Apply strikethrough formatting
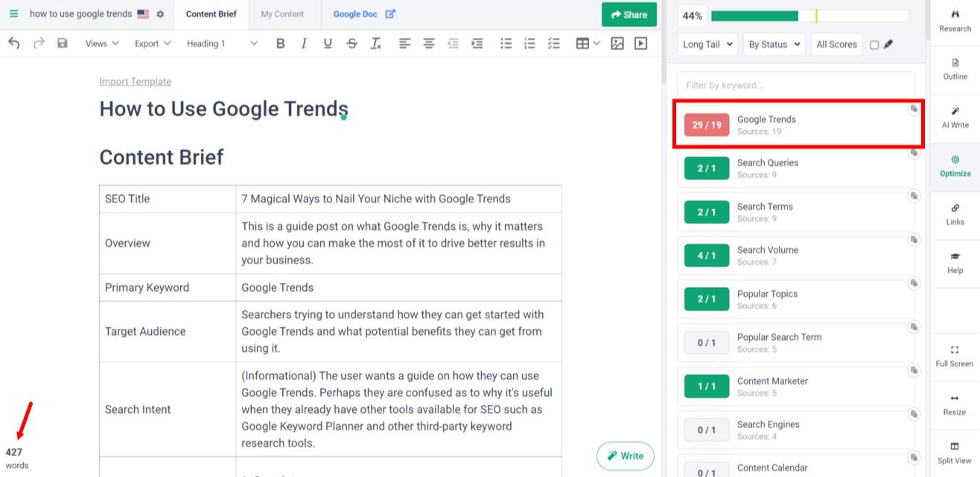980x477 pixels. (x=351, y=43)
